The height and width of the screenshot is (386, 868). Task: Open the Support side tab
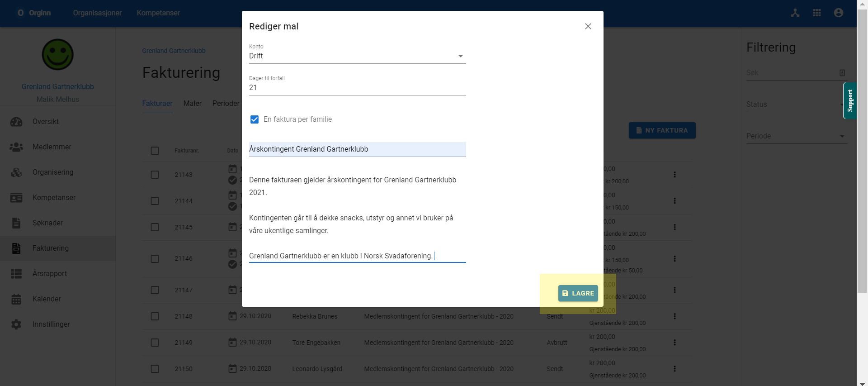coord(850,101)
